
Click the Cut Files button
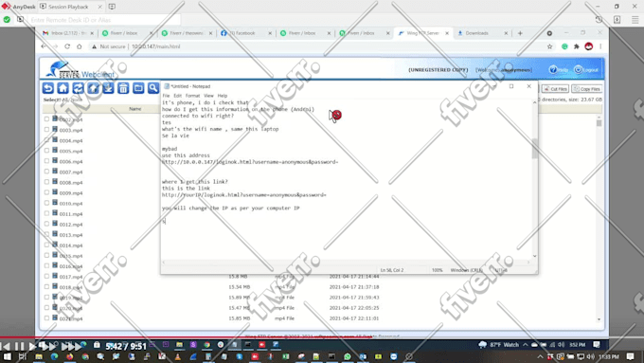click(555, 89)
